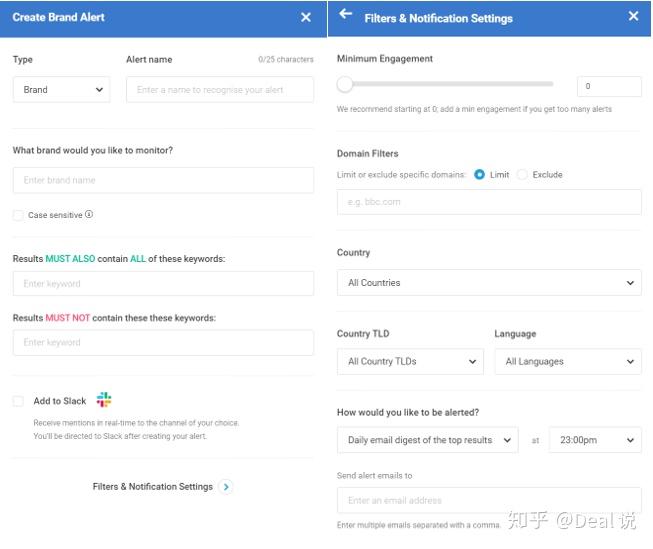
Task: Enable the Case sensitive checkbox
Action: [x=18, y=215]
